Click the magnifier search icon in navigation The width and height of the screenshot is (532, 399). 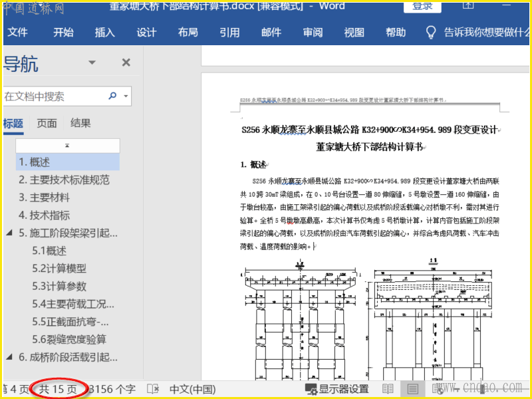click(112, 96)
